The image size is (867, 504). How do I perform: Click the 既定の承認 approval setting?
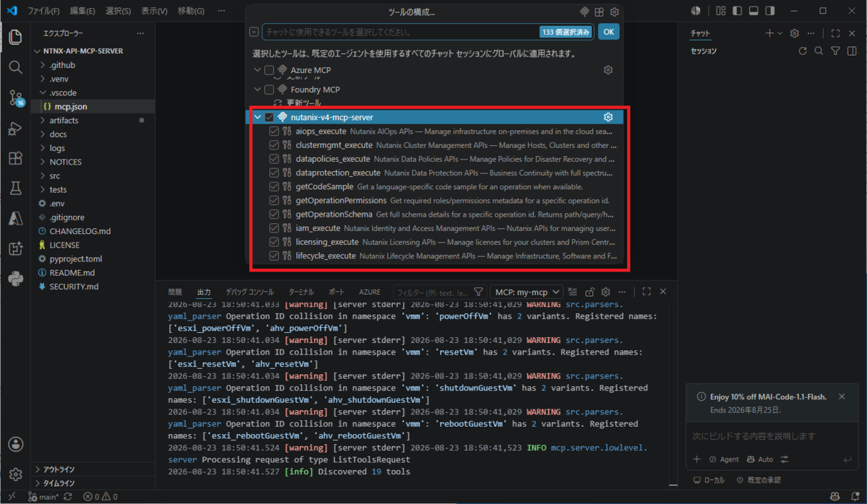pos(758,480)
